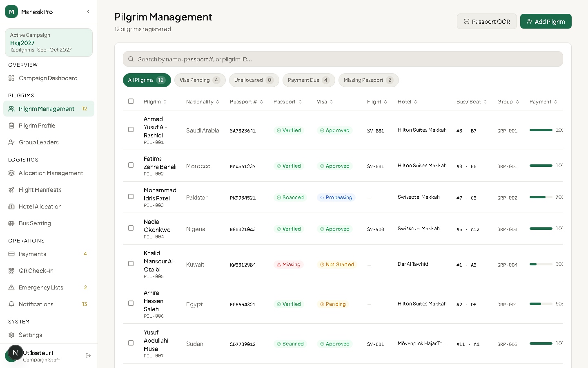This screenshot has height=368, width=588.
Task: Open the Hajj 2027 active campaign card
Action: [49, 43]
